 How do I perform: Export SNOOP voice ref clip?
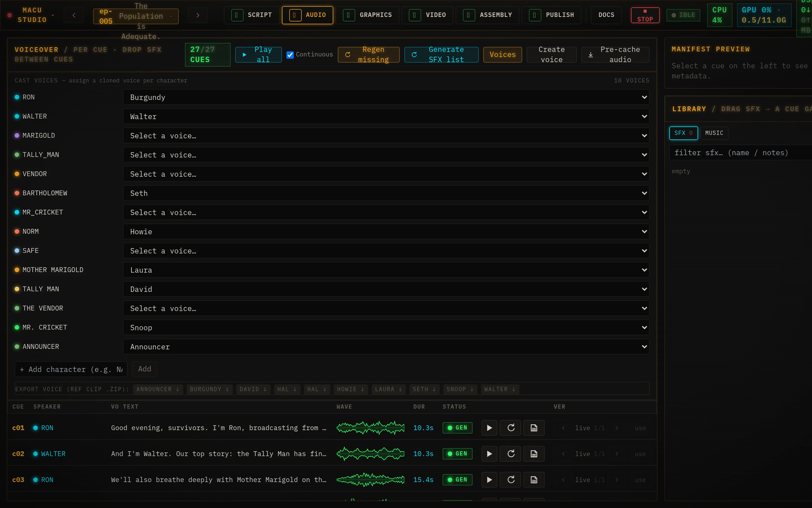pos(460,389)
